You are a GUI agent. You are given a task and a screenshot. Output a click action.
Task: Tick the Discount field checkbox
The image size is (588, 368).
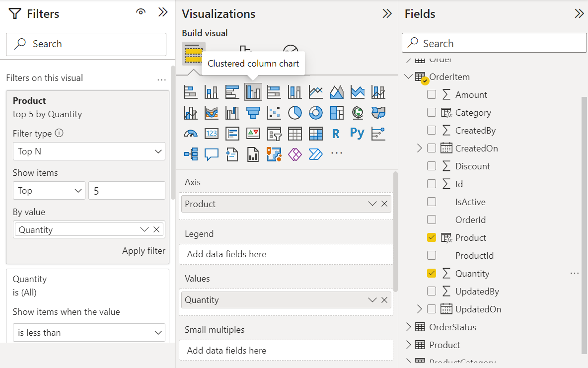[x=432, y=166]
